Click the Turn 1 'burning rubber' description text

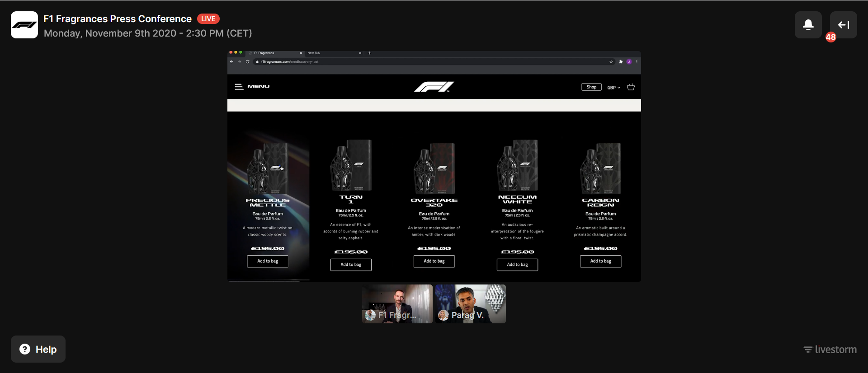tap(351, 231)
